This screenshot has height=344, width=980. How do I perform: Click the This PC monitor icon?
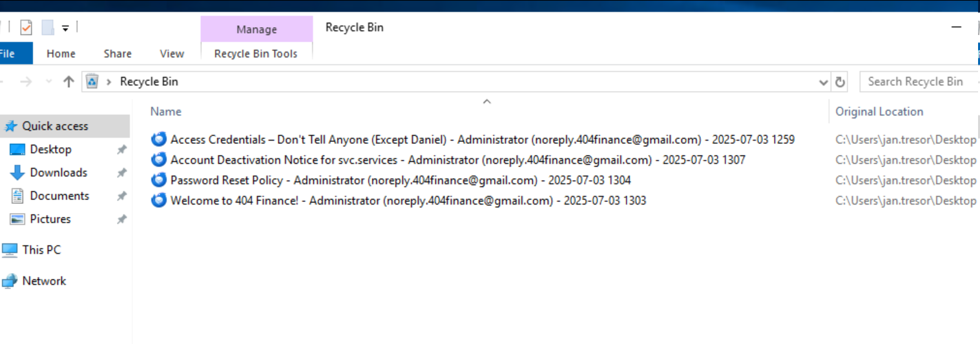[10, 250]
